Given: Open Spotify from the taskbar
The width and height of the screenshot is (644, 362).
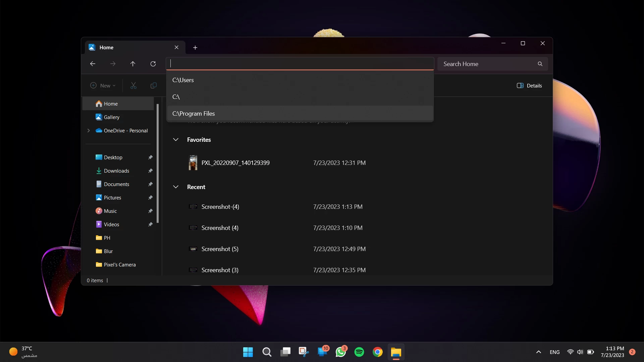Looking at the screenshot, I should click(359, 352).
